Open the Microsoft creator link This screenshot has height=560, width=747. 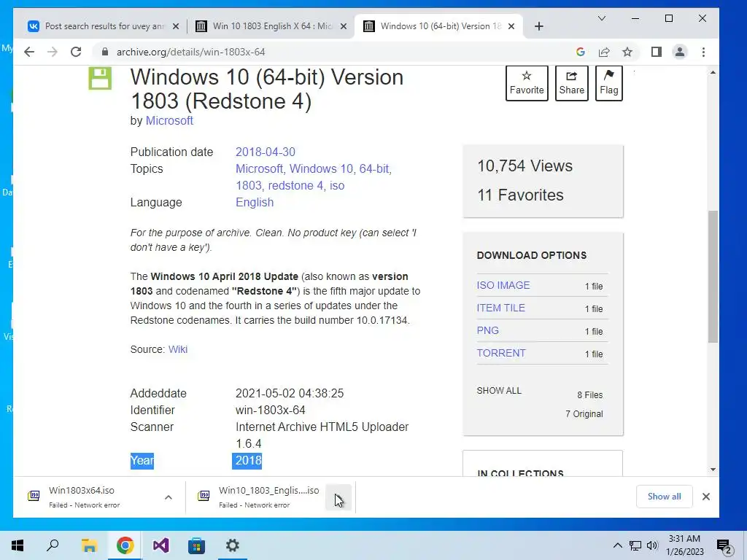(x=169, y=120)
